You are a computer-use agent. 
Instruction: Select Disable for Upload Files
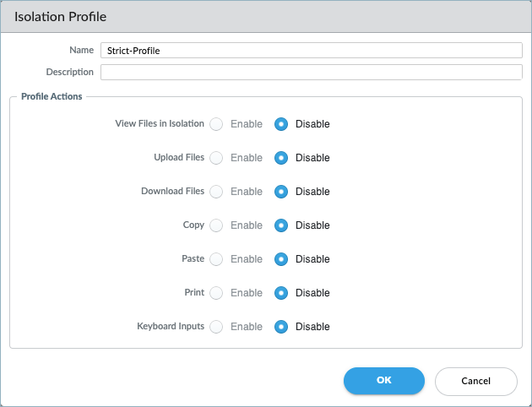(282, 158)
